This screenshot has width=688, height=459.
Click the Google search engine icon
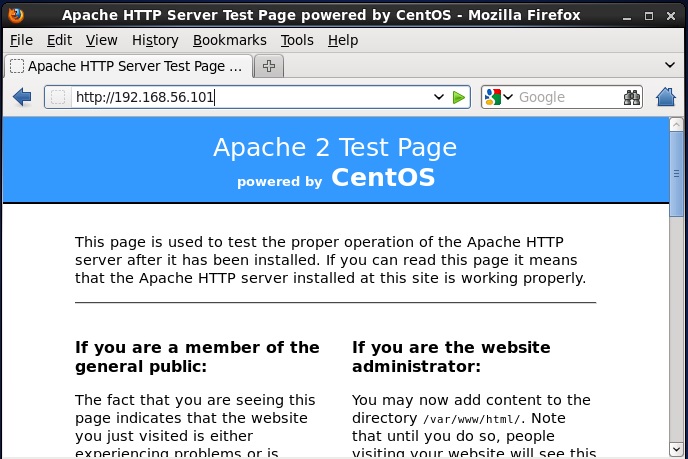point(493,97)
